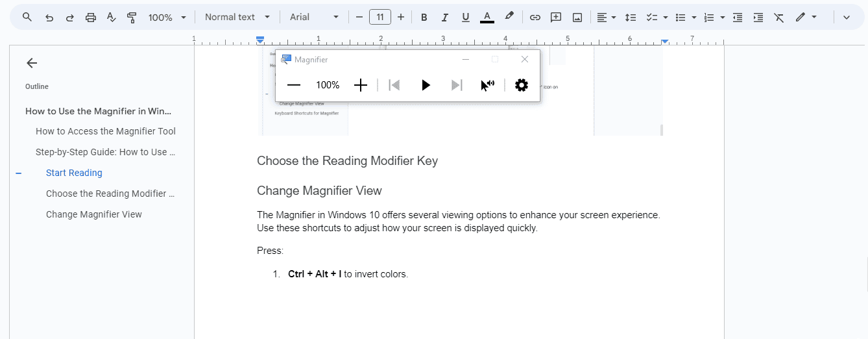Insert an image from the toolbar
868x339 pixels.
tap(577, 18)
